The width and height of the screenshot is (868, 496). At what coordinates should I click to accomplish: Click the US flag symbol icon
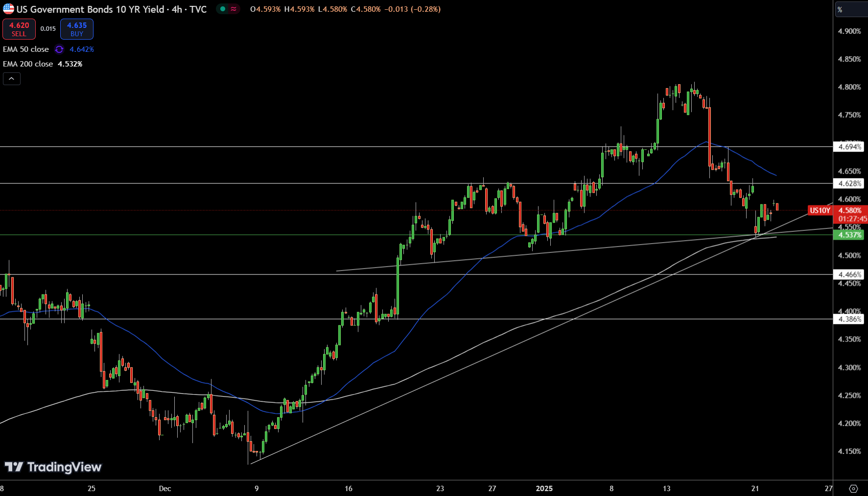[8, 9]
